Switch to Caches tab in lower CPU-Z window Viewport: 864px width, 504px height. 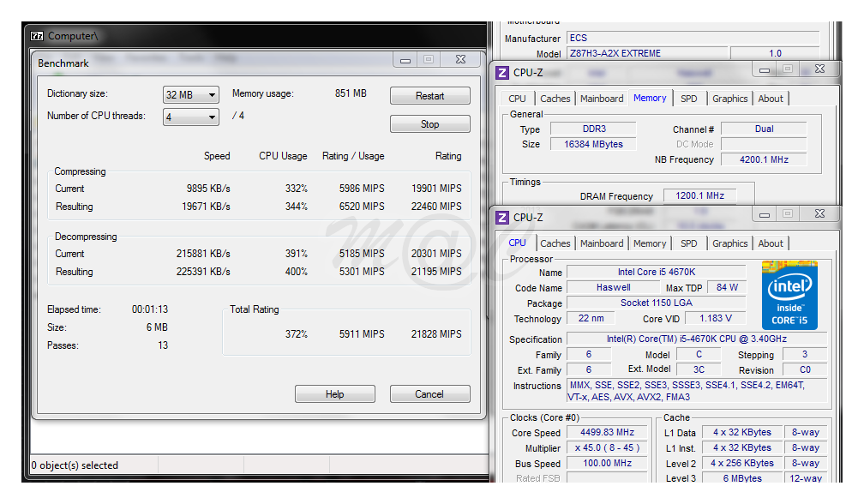pyautogui.click(x=555, y=243)
